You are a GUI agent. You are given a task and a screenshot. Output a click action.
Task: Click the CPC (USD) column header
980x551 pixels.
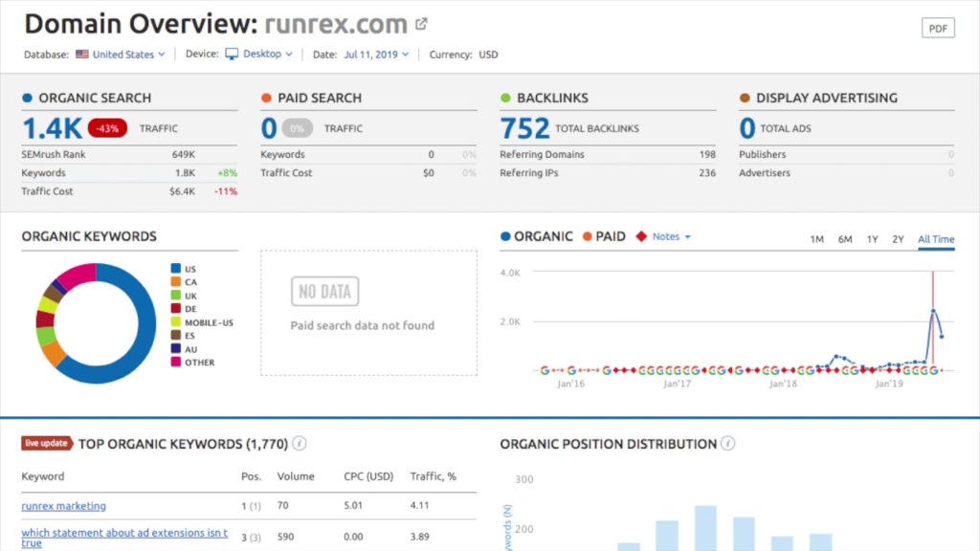click(x=368, y=476)
